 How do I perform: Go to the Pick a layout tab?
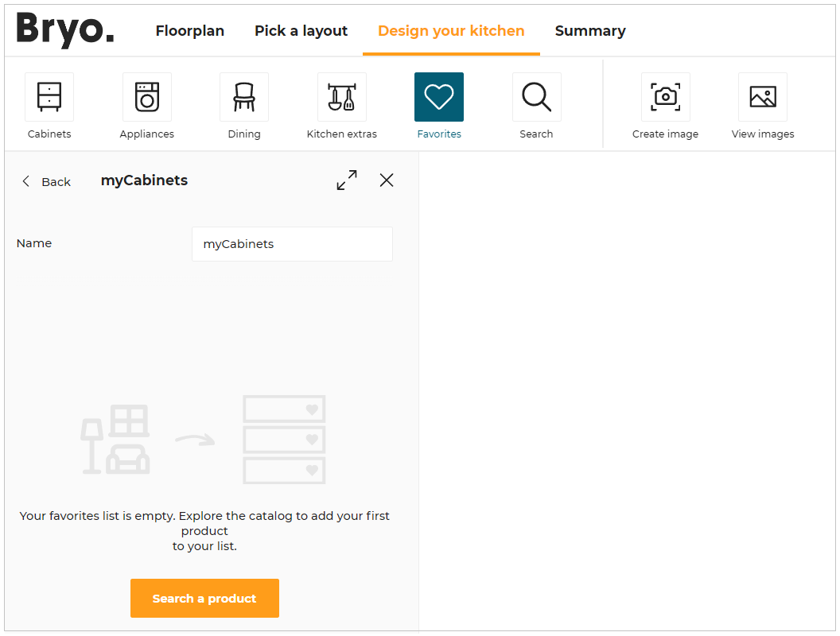pos(301,31)
